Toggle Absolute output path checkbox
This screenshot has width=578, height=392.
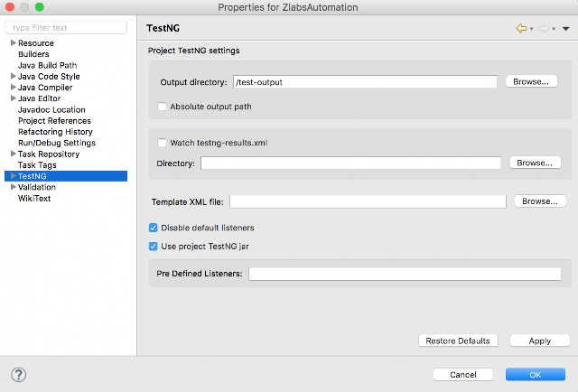162,107
